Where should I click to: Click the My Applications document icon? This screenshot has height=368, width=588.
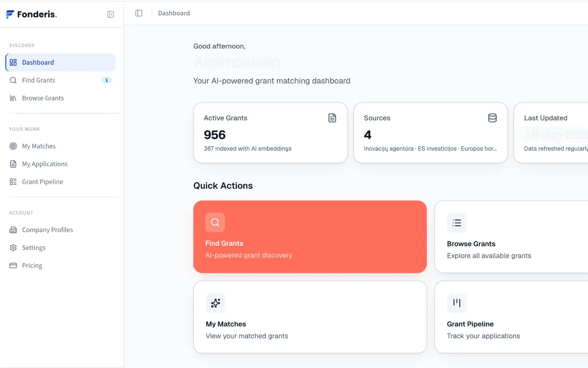[13, 164]
